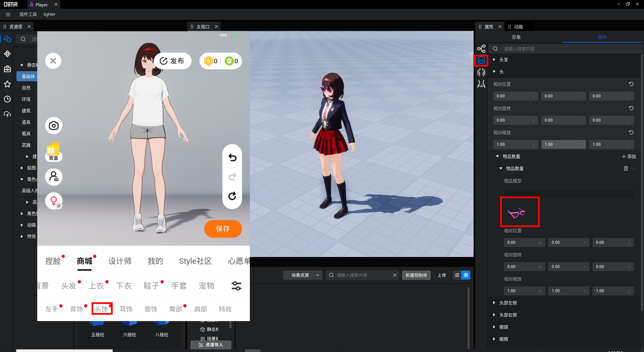This screenshot has width=644, height=352.
Task: Open the blind box (盲盒) icon
Action: [x=54, y=152]
